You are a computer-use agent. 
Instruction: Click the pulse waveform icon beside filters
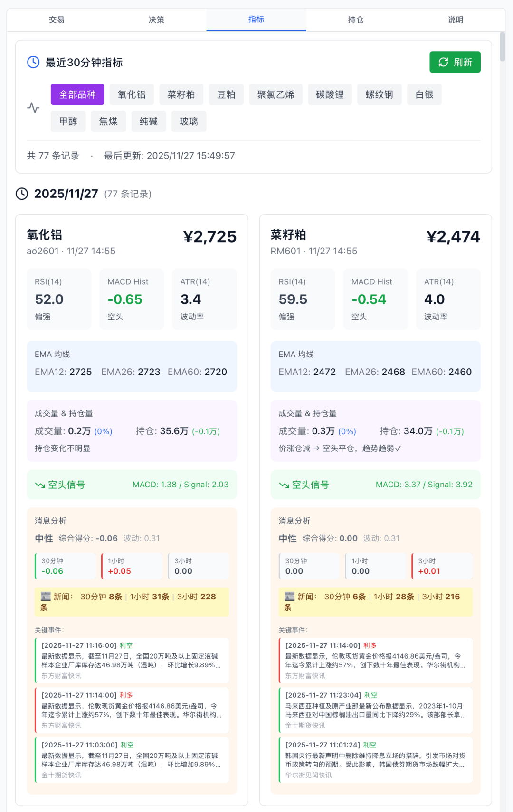click(x=33, y=108)
